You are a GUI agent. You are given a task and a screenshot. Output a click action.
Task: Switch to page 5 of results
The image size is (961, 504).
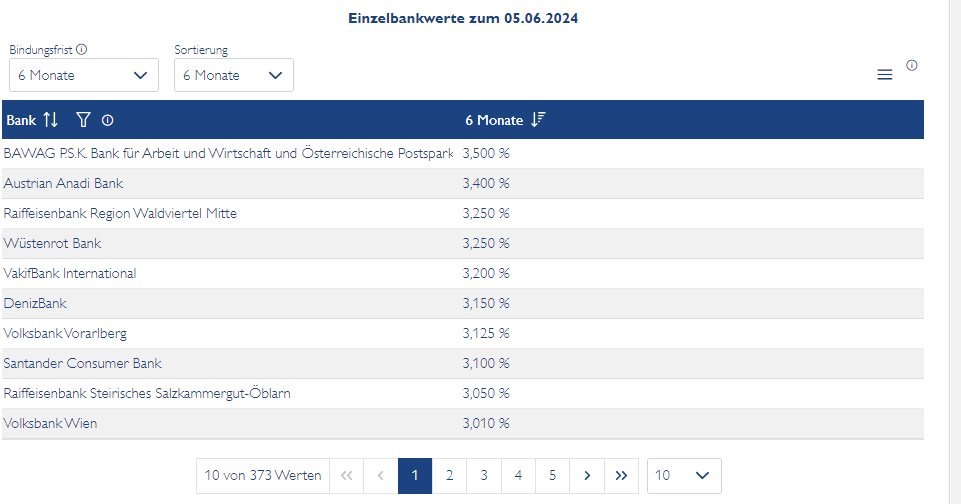click(552, 476)
